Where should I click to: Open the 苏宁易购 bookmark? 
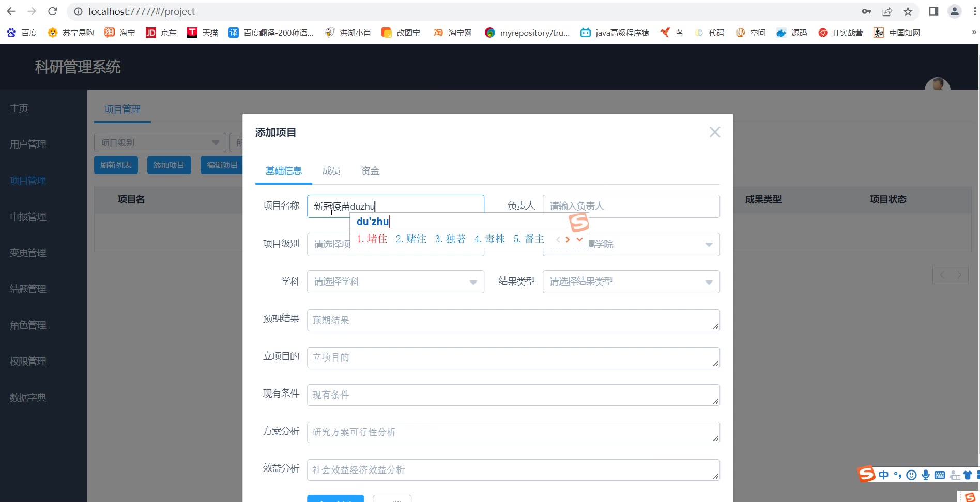[x=70, y=33]
